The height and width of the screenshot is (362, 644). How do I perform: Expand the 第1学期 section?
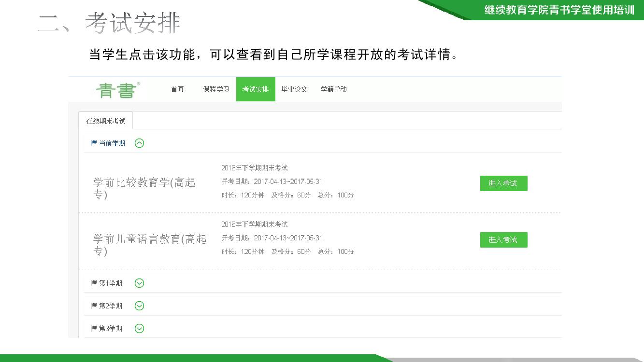tap(140, 283)
